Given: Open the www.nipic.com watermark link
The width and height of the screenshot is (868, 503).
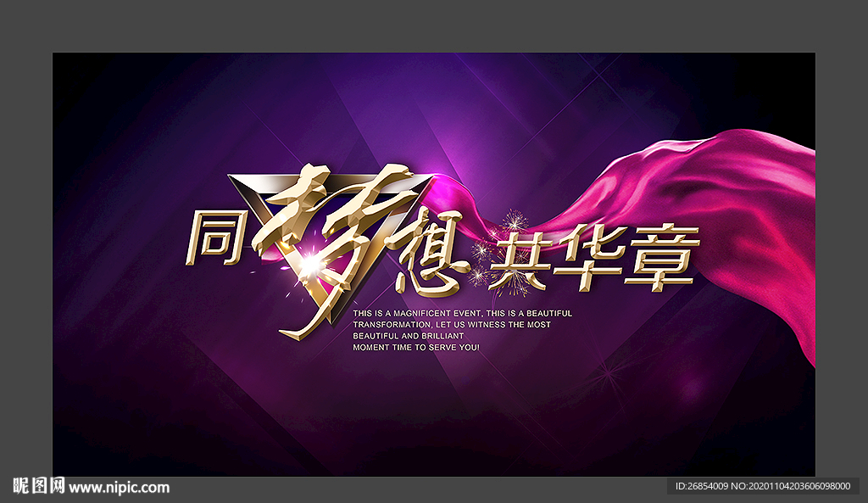Looking at the screenshot, I should (120, 488).
